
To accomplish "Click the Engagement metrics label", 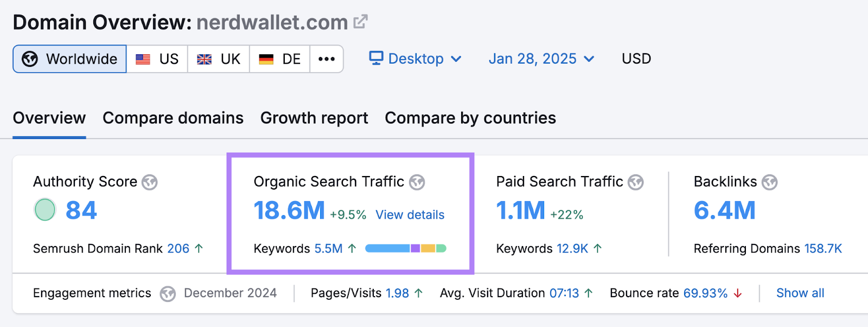I will (92, 293).
